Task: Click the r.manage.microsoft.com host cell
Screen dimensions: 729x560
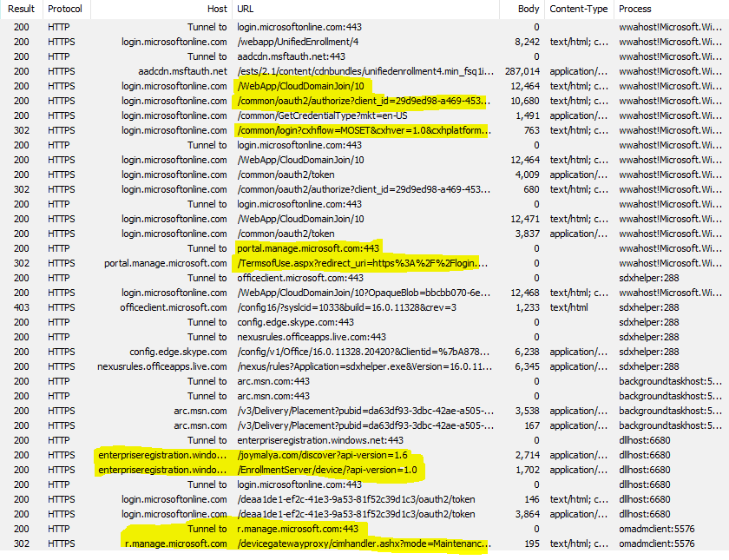Action: 176,544
